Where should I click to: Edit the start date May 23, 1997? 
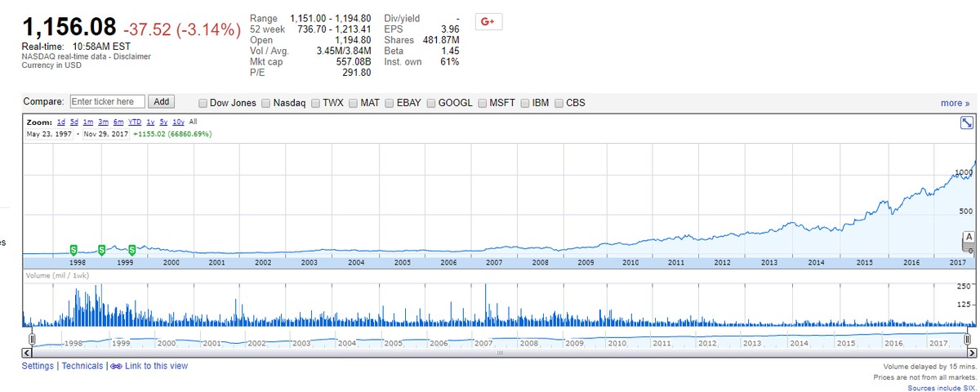coord(49,133)
